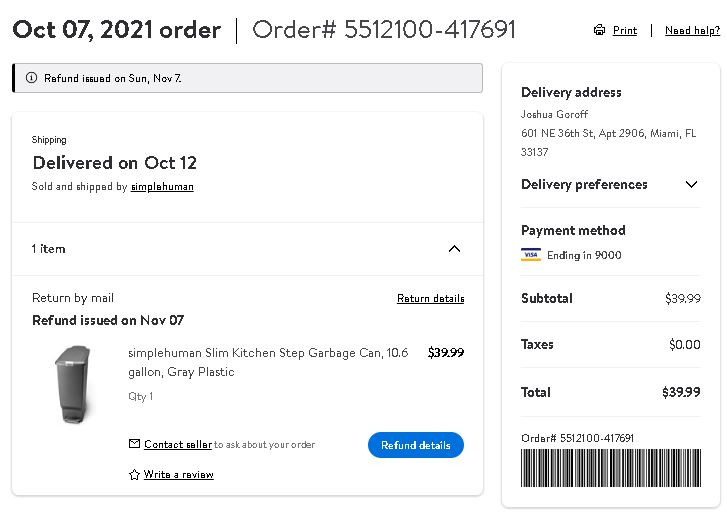Click the Print link
The image size is (727, 524).
coord(625,31)
